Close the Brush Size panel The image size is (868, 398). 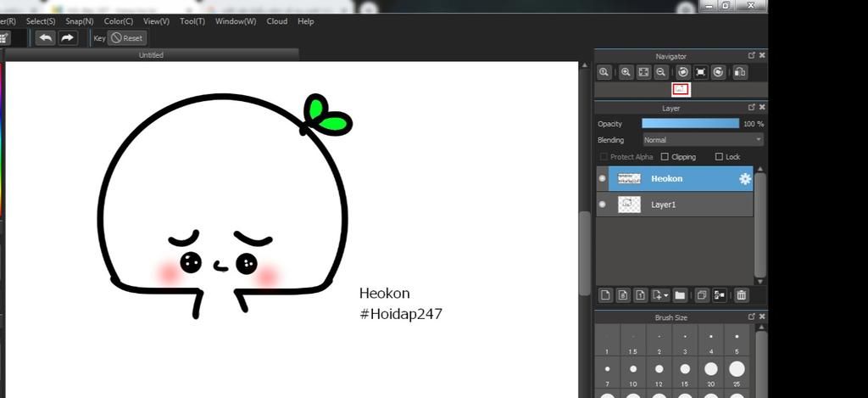point(762,317)
